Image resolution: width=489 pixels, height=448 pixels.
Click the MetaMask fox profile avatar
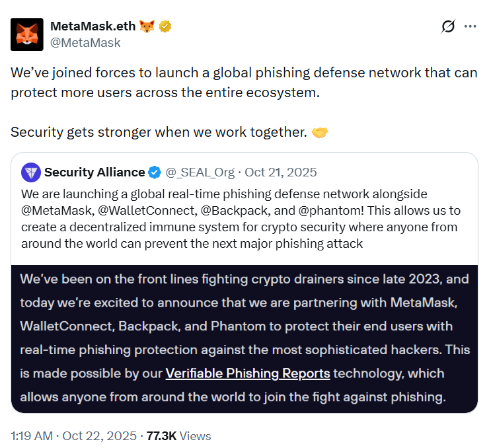(x=27, y=34)
